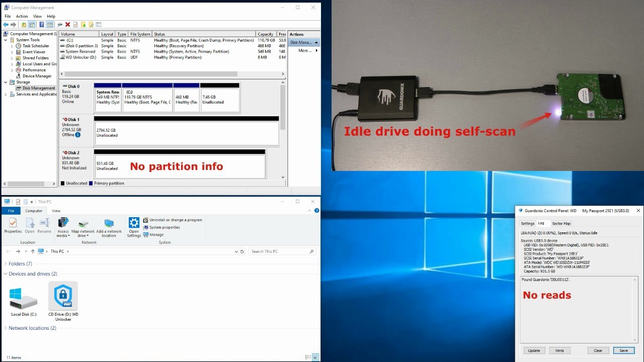Viewport: 644px width, 362px height.
Task: Open the File tab in This PC
Action: [x=11, y=211]
